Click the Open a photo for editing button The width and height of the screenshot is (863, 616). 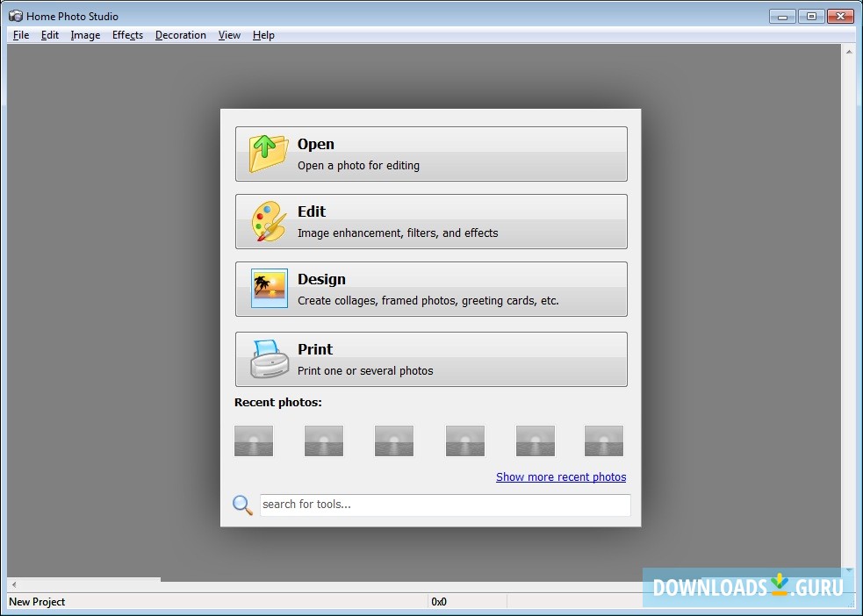pos(431,154)
